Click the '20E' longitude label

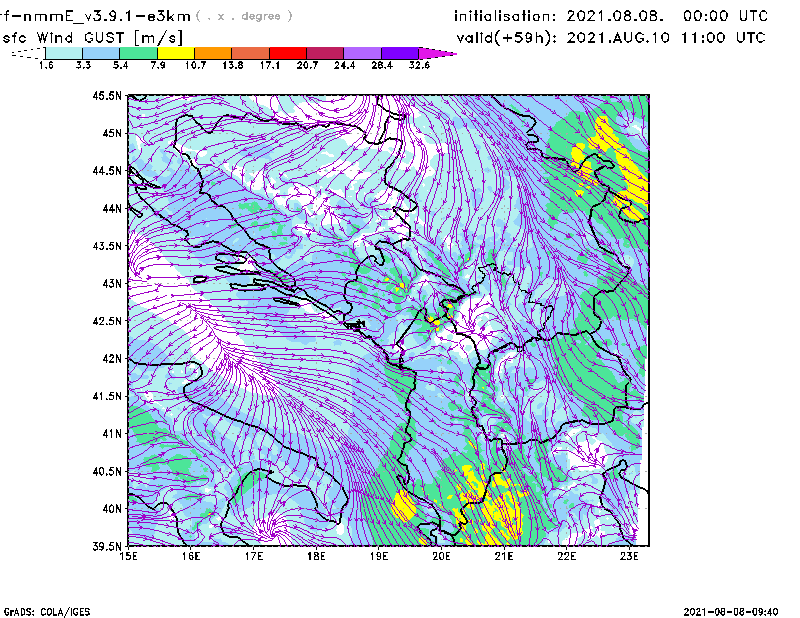441,556
